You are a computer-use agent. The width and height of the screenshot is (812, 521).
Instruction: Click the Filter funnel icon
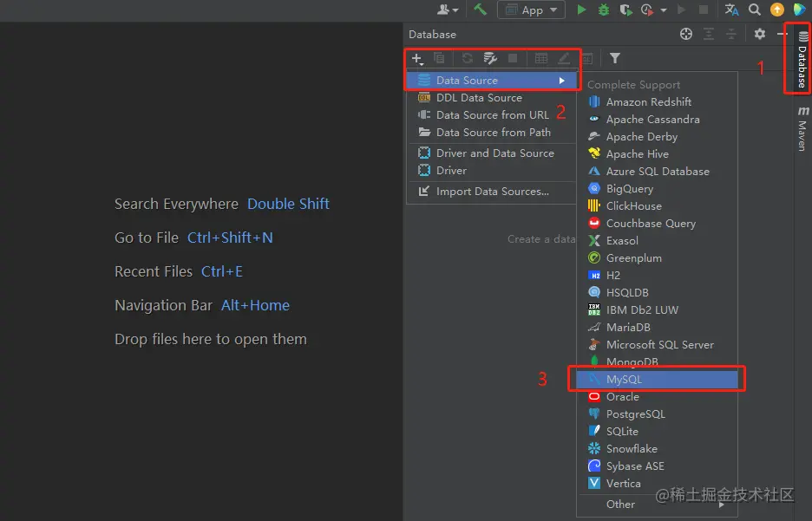(x=615, y=58)
